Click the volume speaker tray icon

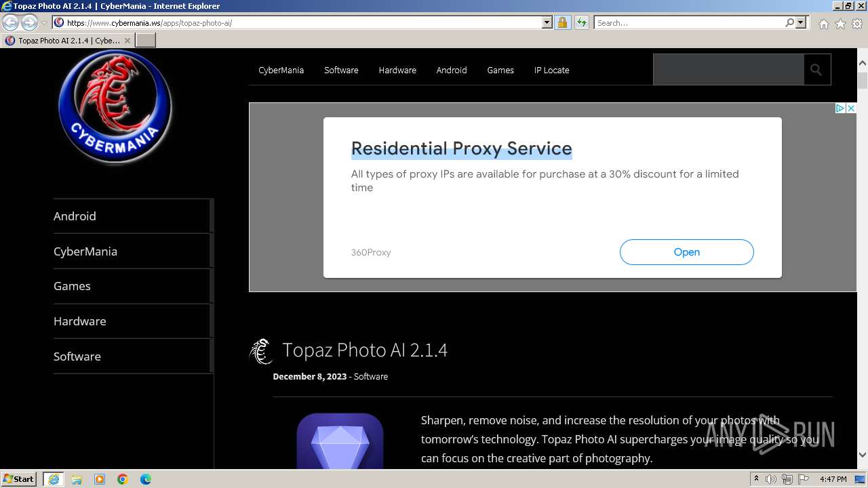(771, 479)
